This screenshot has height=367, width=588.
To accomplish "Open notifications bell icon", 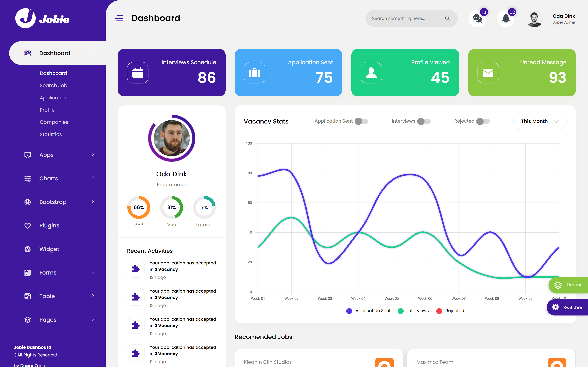I will pyautogui.click(x=506, y=18).
